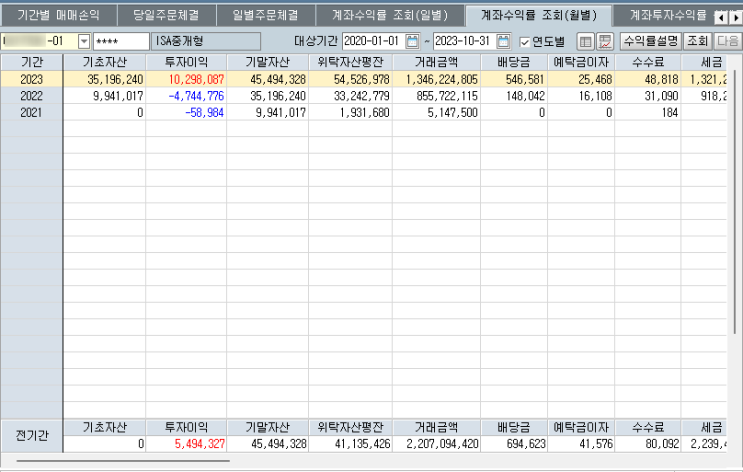
Task: Click the start date field 2020-01-01
Action: coord(373,41)
